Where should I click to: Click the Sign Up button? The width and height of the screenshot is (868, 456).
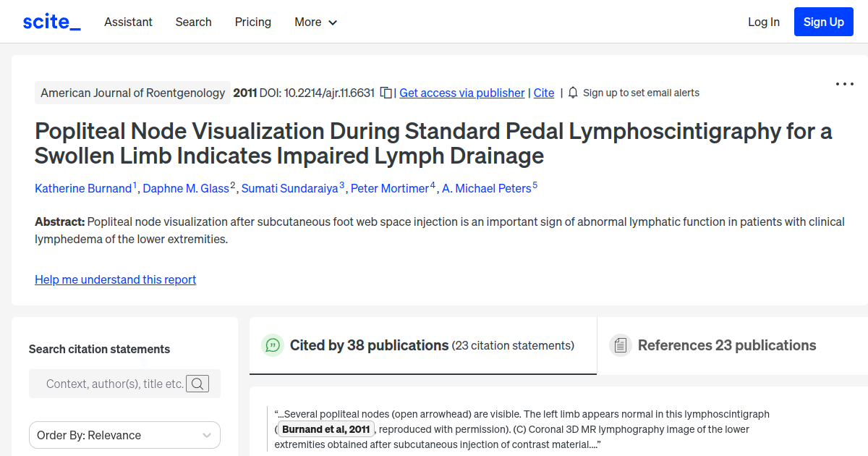coord(823,22)
